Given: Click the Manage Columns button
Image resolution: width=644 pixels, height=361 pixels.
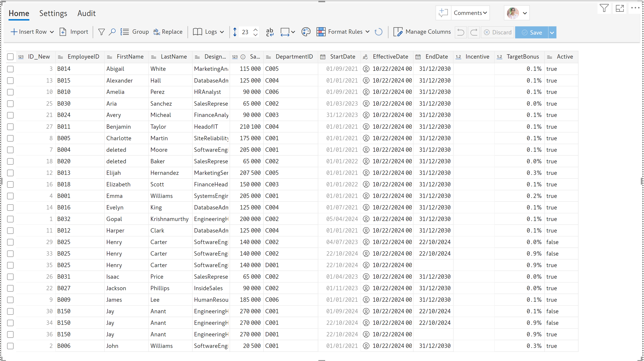Looking at the screenshot, I should point(422,32).
